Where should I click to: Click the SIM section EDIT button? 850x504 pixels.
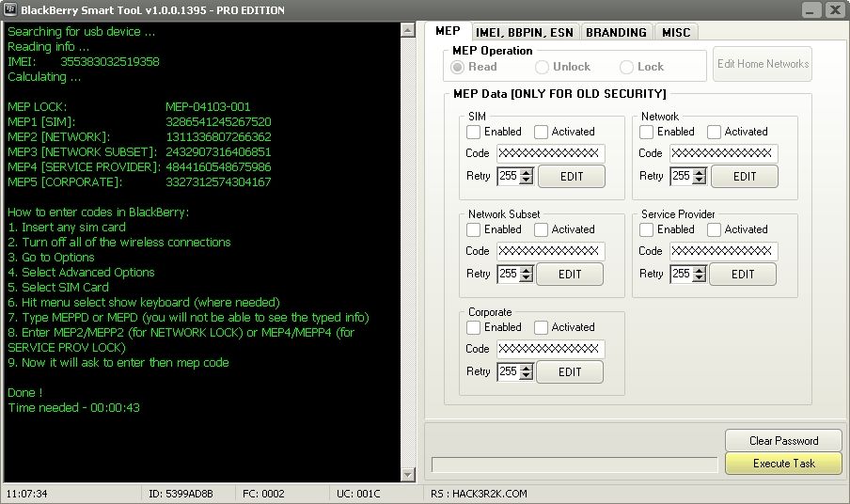click(571, 176)
